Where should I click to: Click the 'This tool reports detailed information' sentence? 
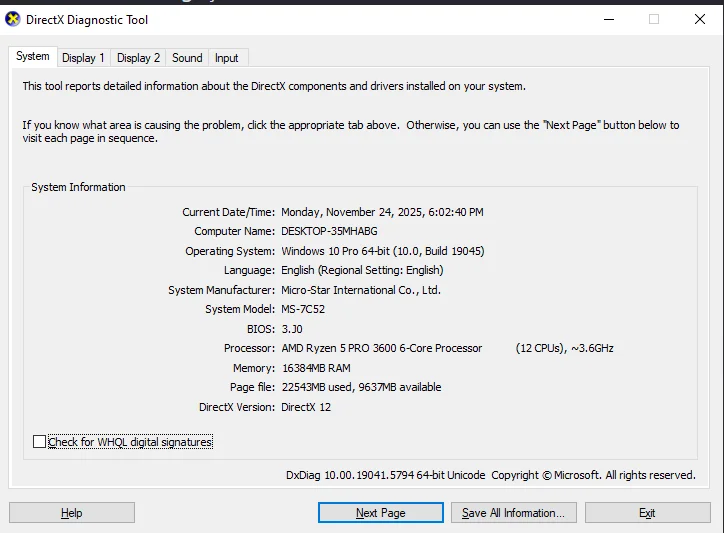point(274,86)
